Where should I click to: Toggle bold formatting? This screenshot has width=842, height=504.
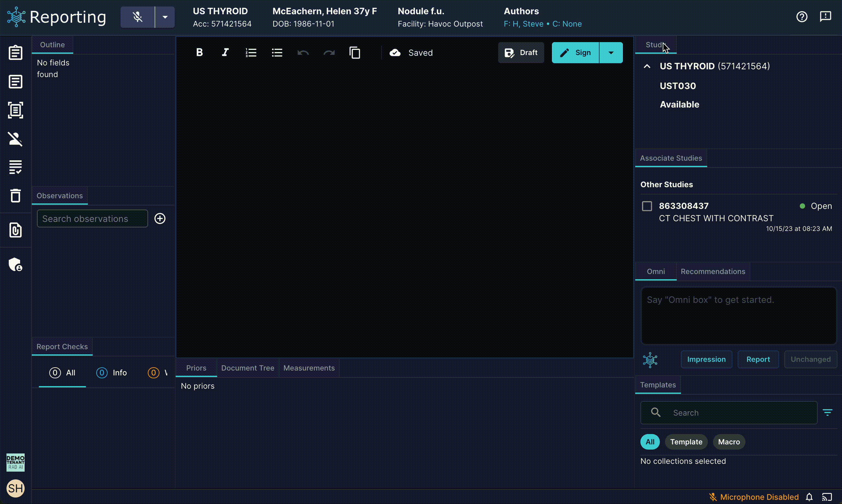199,52
